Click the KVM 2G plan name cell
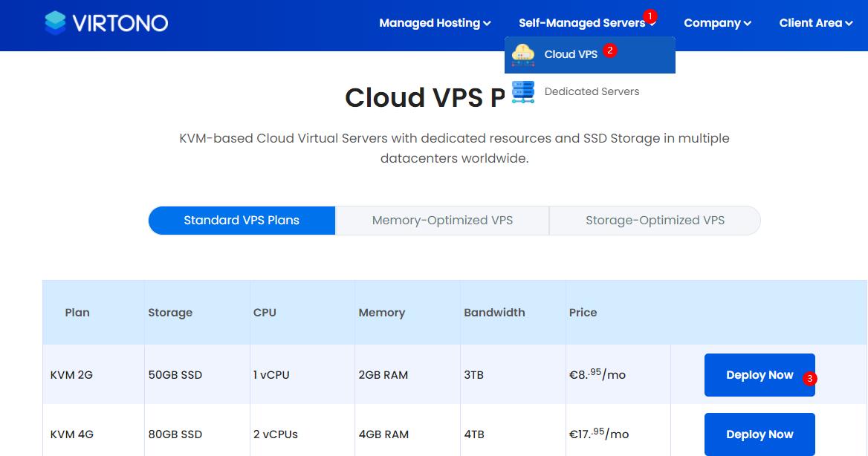Viewport: 868px width, 456px height. pyautogui.click(x=71, y=375)
